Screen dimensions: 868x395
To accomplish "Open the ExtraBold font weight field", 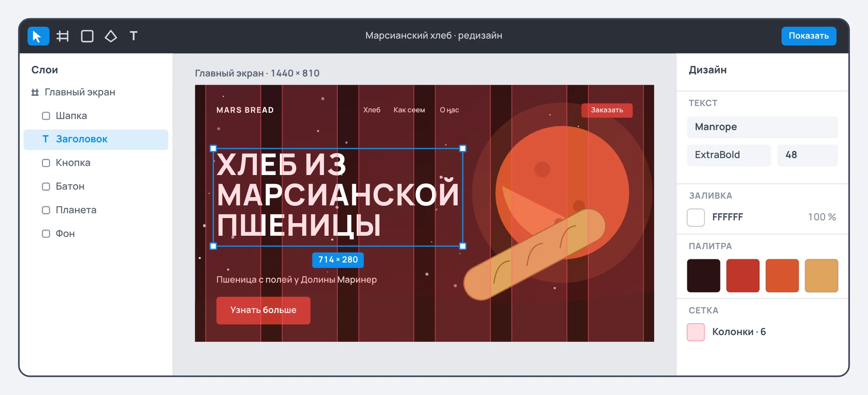I will tap(729, 155).
